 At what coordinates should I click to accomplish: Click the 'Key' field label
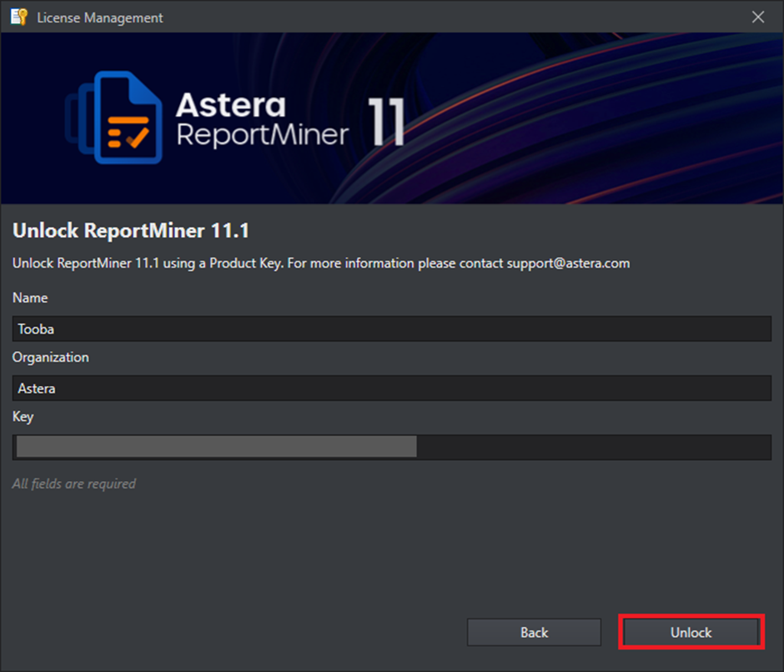(x=23, y=417)
